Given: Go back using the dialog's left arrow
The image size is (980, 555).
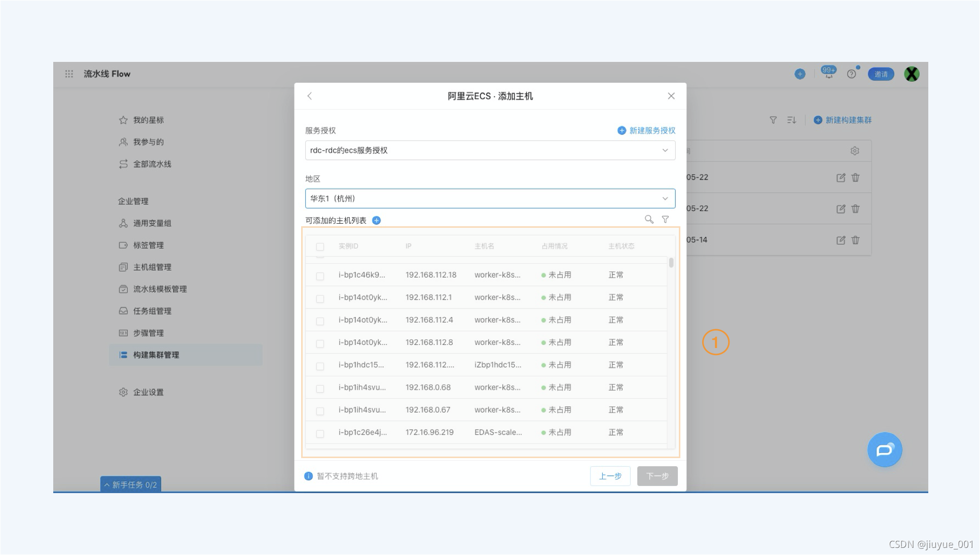Looking at the screenshot, I should [x=309, y=96].
